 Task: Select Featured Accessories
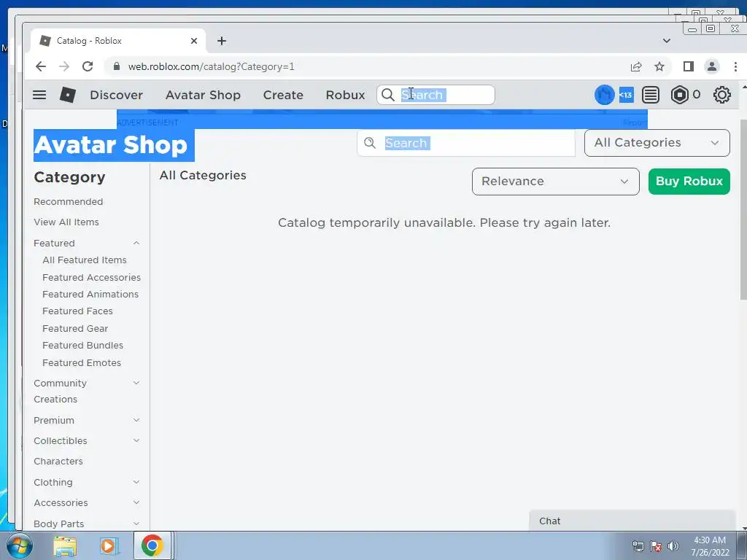coord(91,277)
